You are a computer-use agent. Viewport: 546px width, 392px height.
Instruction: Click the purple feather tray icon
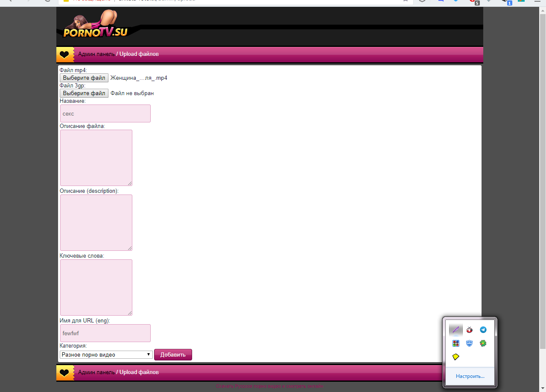point(455,330)
